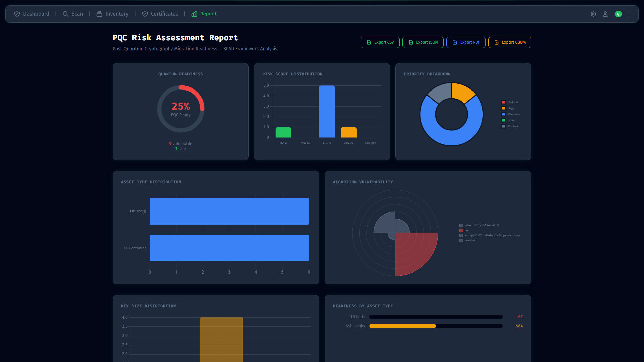Toggle Medium series in Priority legend

(x=511, y=114)
